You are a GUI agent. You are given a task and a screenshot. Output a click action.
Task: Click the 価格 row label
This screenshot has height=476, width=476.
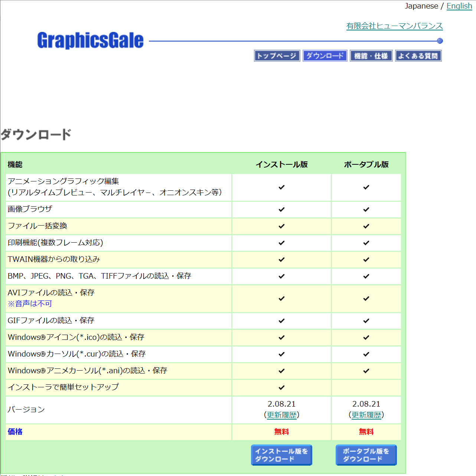point(15,431)
